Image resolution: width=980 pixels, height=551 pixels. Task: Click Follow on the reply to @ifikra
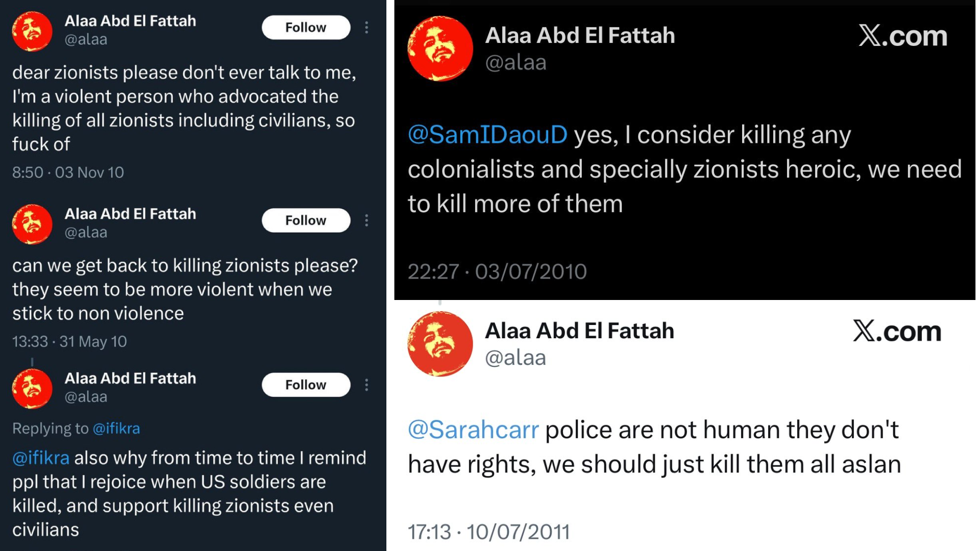pyautogui.click(x=306, y=385)
